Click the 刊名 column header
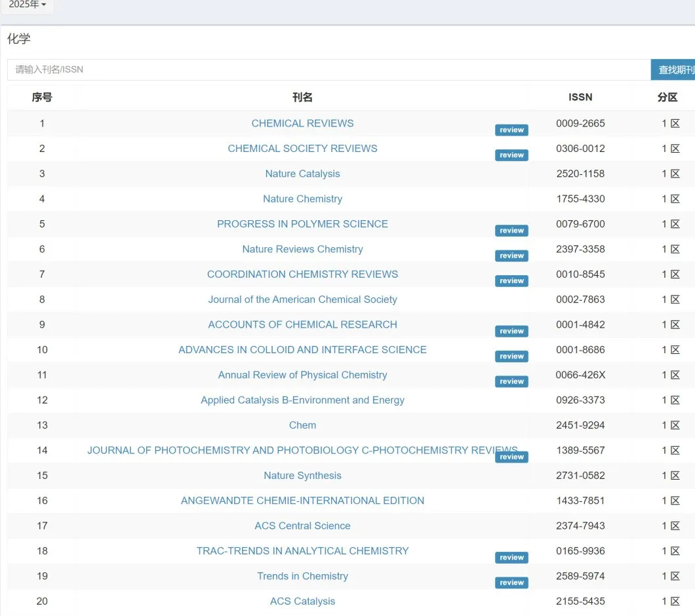The height and width of the screenshot is (616, 695). pyautogui.click(x=302, y=97)
